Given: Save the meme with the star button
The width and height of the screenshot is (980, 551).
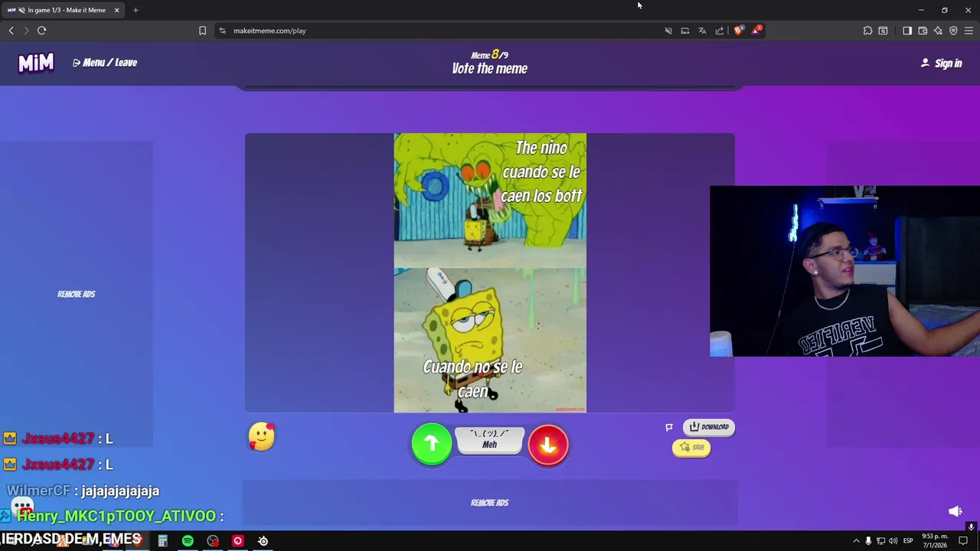Looking at the screenshot, I should tap(691, 448).
